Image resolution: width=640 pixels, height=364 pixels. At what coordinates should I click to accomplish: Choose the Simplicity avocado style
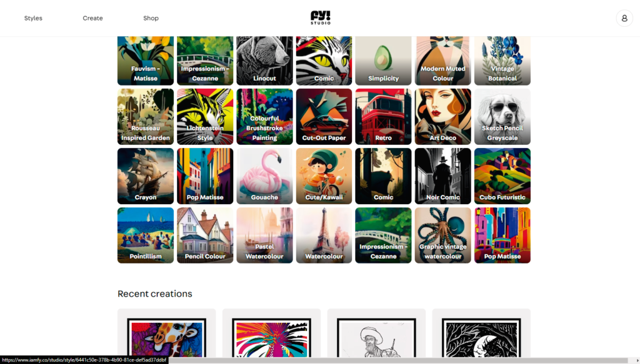coord(383,61)
